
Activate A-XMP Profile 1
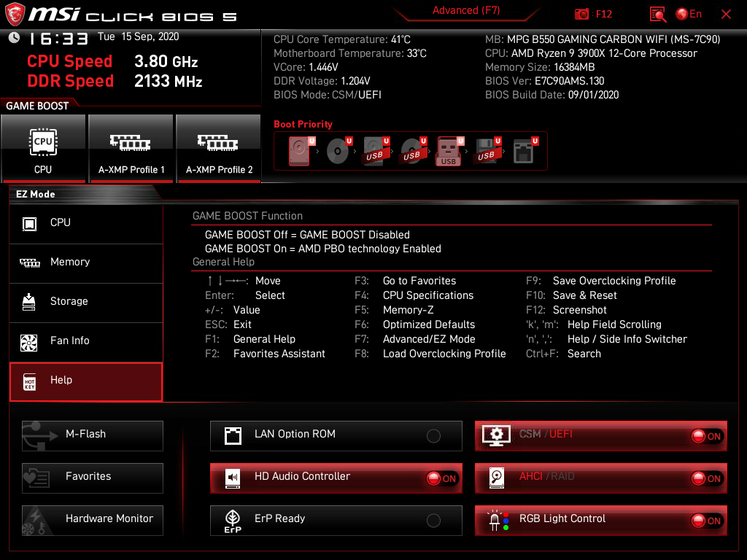(x=131, y=148)
